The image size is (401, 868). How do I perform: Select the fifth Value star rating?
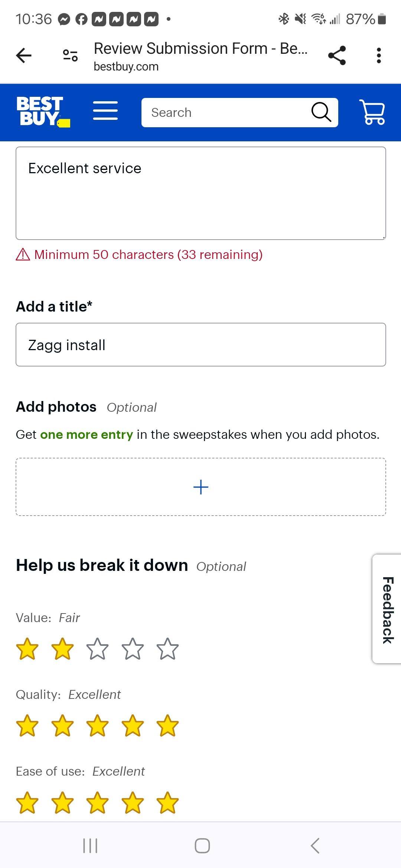[167, 649]
